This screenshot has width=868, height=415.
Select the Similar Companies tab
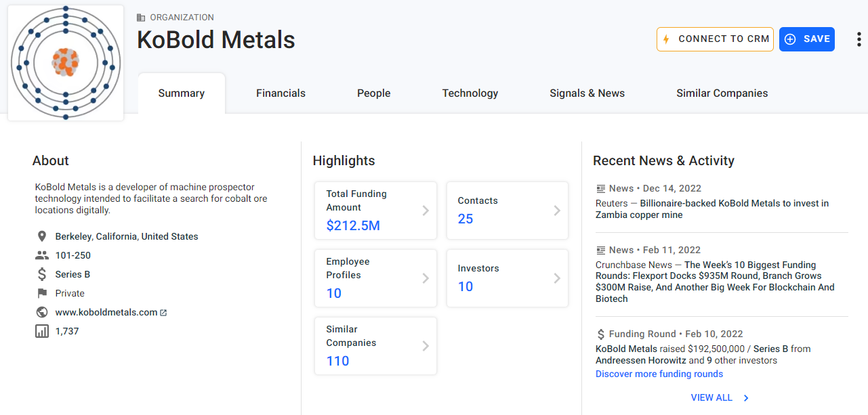(722, 93)
